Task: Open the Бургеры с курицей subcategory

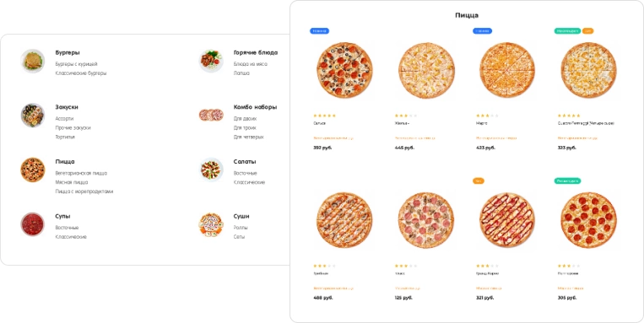Action: pyautogui.click(x=77, y=64)
